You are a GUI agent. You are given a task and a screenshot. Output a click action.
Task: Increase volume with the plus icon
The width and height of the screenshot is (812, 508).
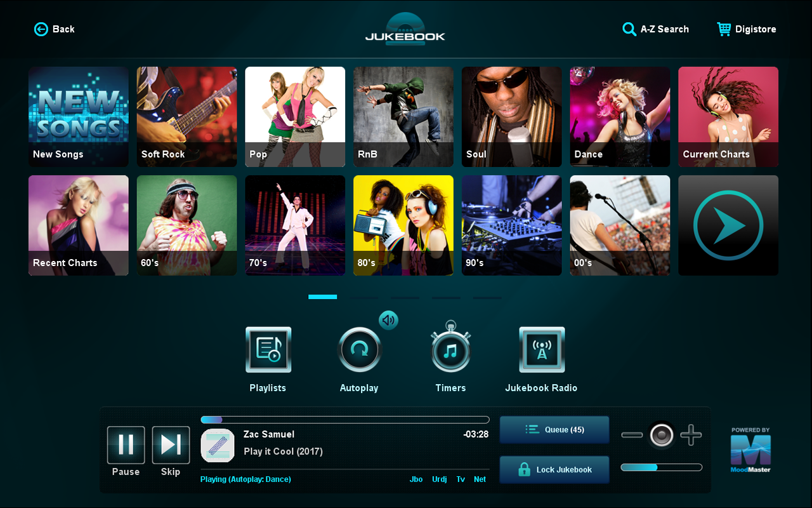pyautogui.click(x=691, y=436)
